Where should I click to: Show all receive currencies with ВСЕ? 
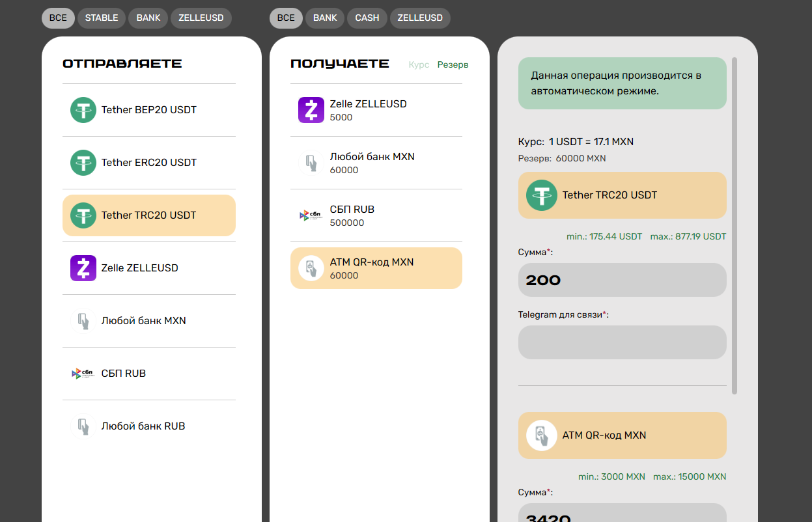pos(286,18)
